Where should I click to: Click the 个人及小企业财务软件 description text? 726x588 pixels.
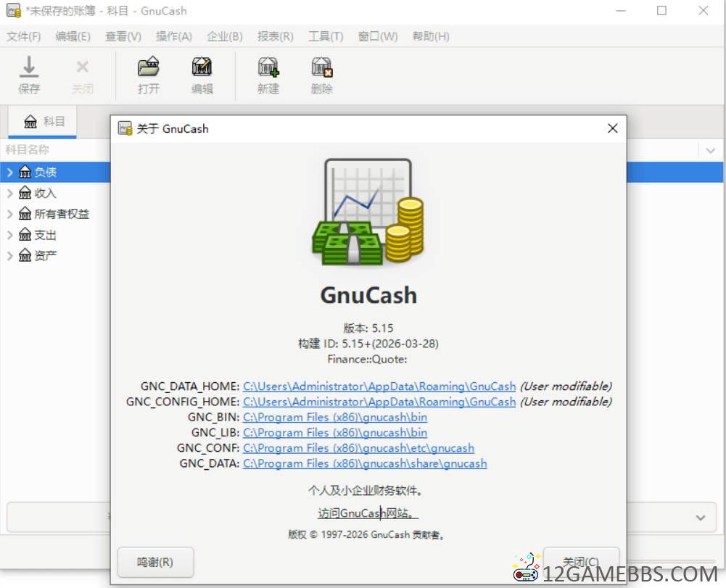(x=366, y=490)
